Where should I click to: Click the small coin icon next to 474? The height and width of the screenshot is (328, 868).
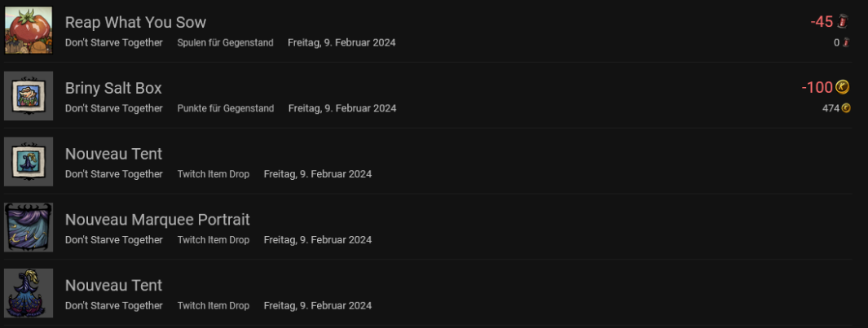846,108
